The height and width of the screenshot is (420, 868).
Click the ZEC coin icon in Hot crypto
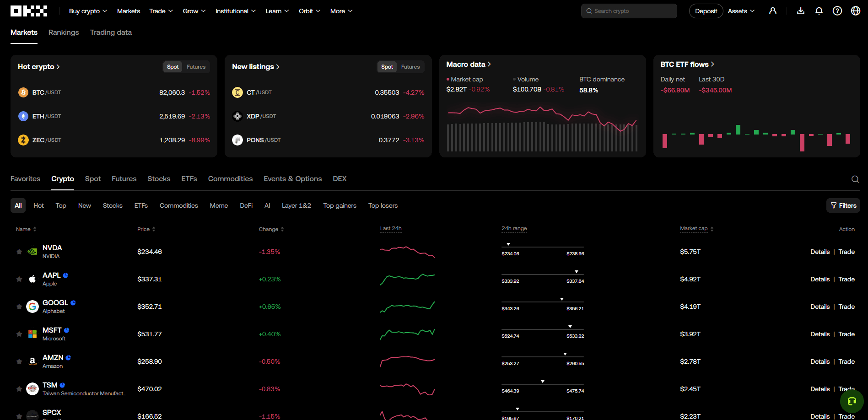(x=23, y=140)
